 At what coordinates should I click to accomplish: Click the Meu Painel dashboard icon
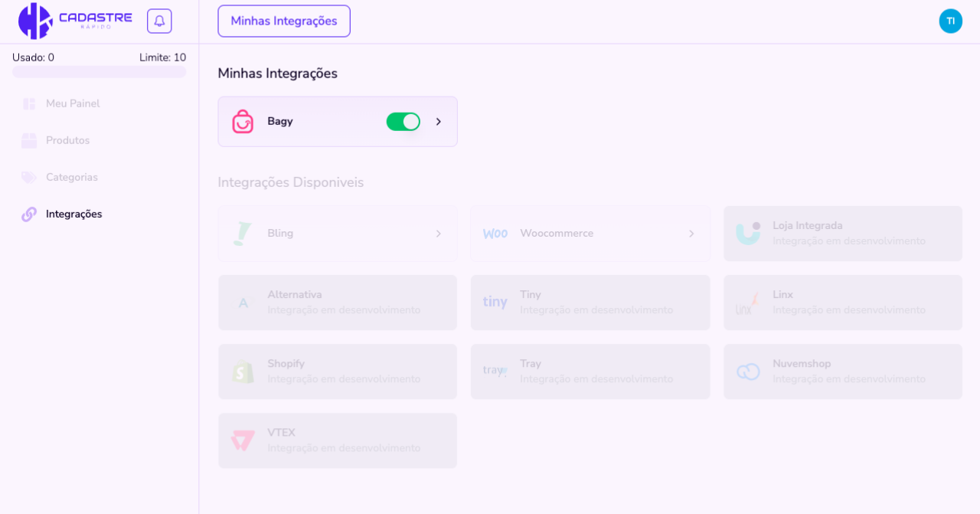pos(29,103)
